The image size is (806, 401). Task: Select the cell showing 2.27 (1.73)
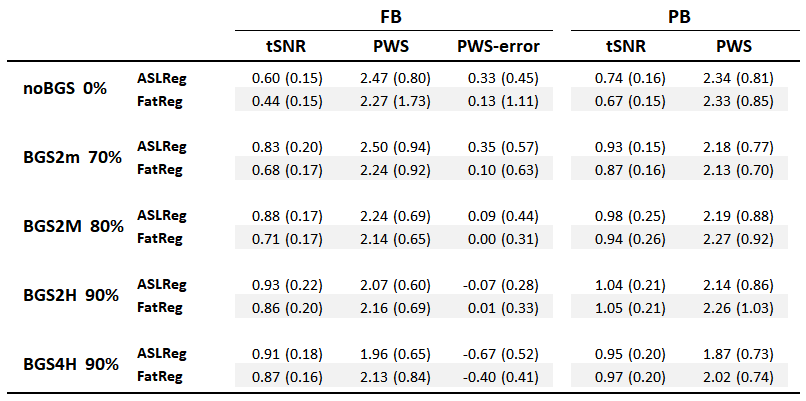[390, 99]
